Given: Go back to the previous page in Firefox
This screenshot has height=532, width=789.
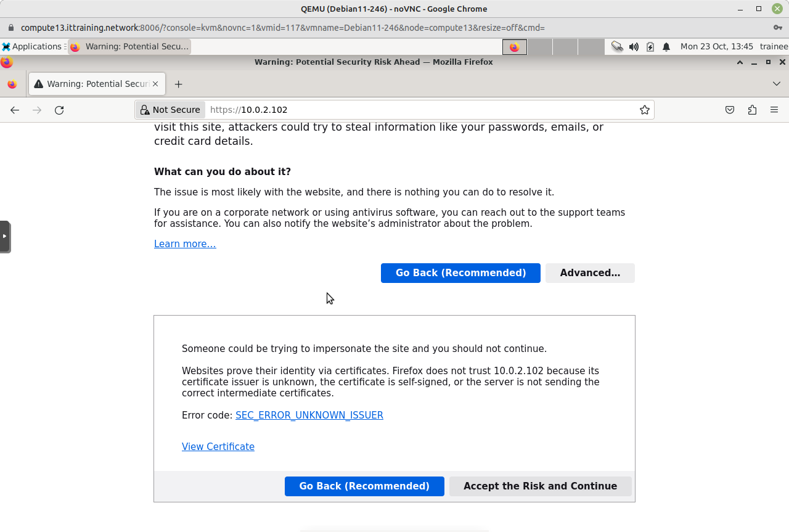Looking at the screenshot, I should (x=15, y=110).
